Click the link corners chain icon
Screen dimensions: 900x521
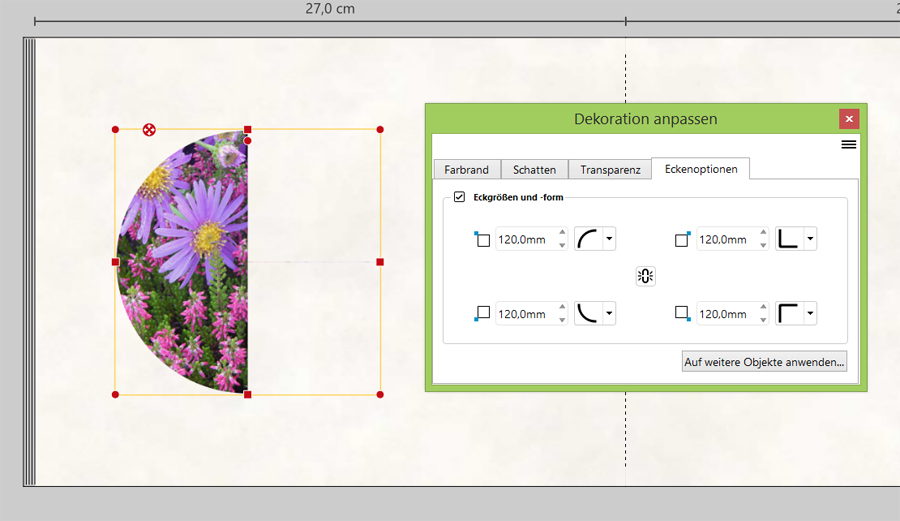click(x=645, y=276)
